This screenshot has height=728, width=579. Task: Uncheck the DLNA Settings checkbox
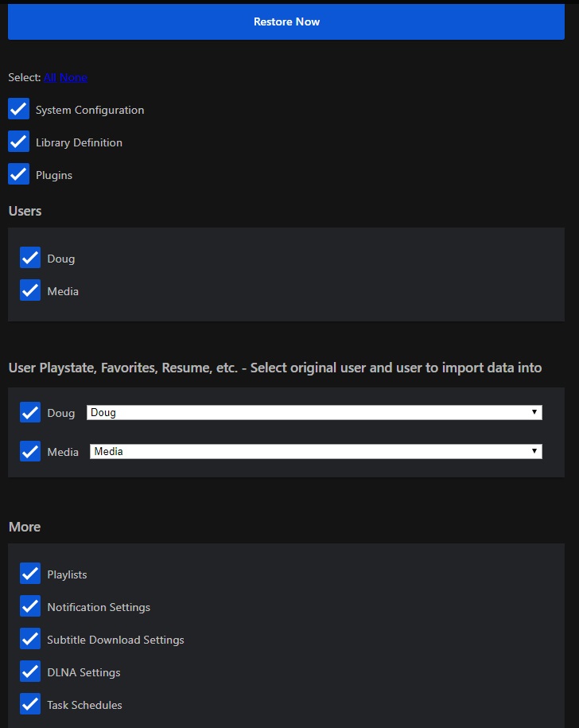(30, 672)
